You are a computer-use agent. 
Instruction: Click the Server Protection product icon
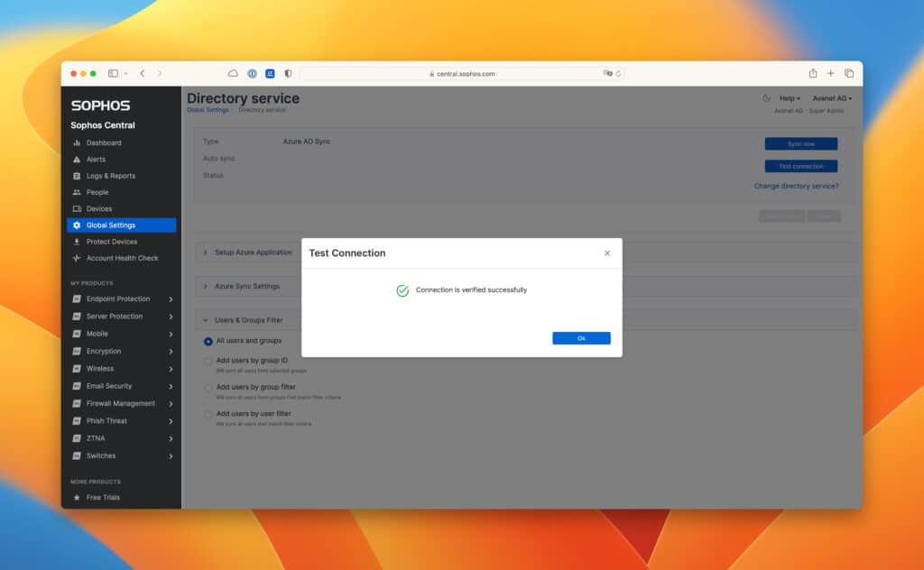pyautogui.click(x=77, y=317)
